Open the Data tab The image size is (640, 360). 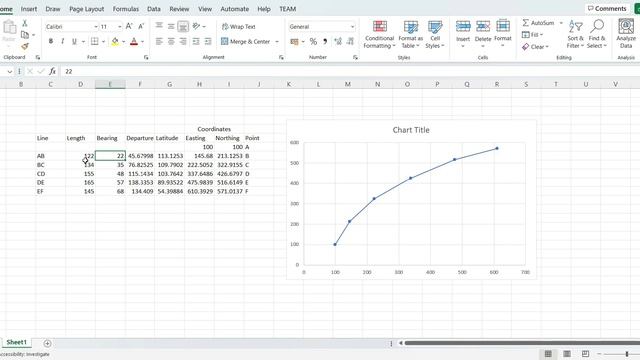153,9
